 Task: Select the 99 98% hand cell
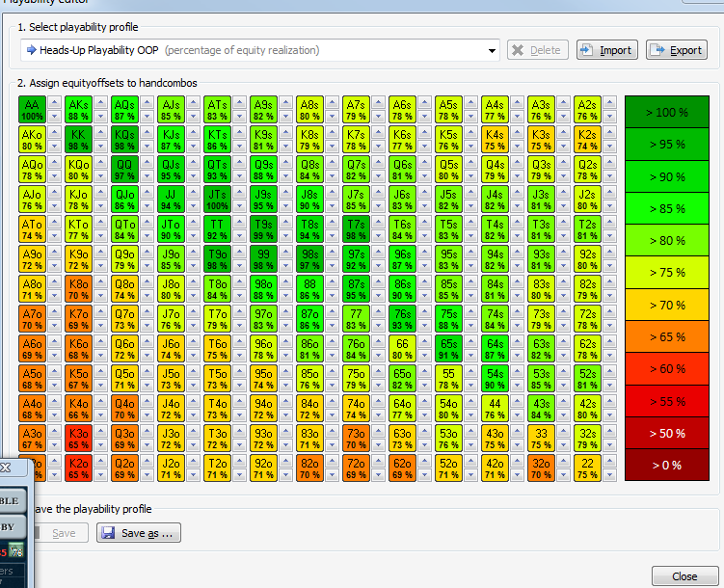pyautogui.click(x=263, y=259)
